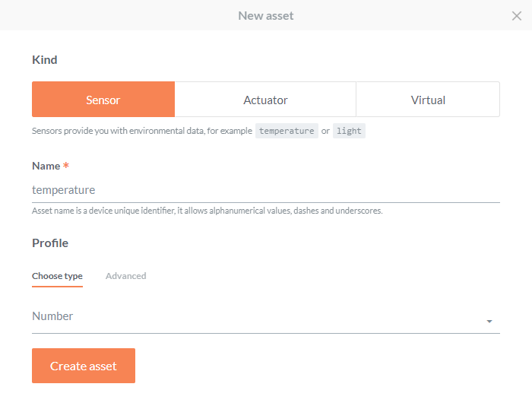Click the Name field label
The width and height of the screenshot is (532, 406).
pos(46,166)
